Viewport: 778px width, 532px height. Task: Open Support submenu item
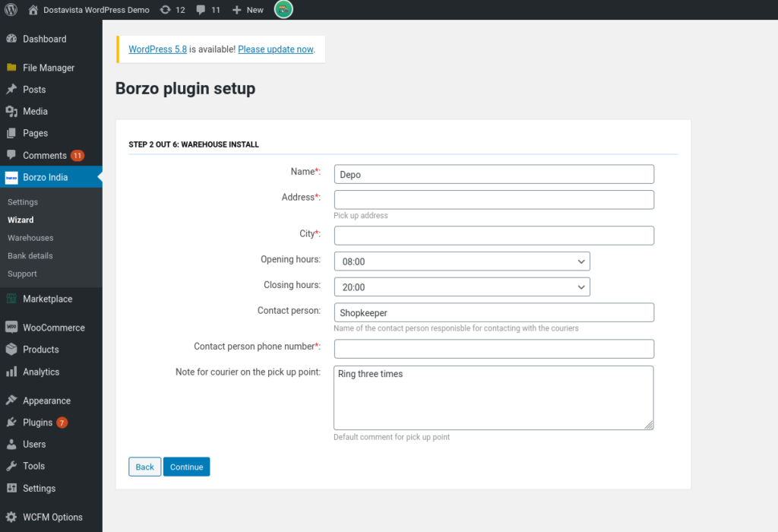click(x=22, y=274)
